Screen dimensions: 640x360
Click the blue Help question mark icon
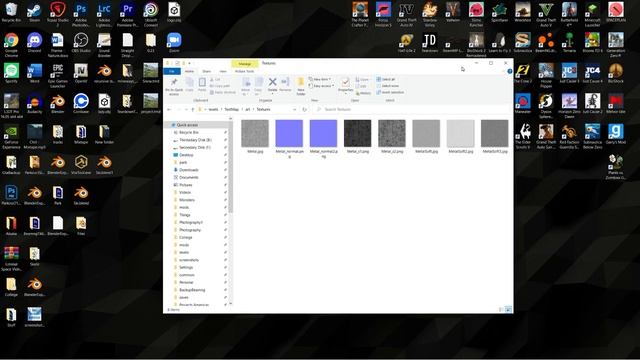pyautogui.click(x=509, y=71)
